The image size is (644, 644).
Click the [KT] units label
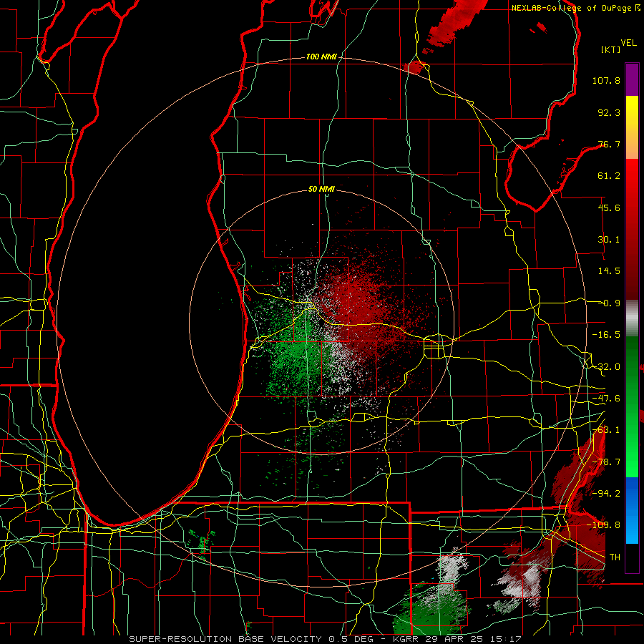pos(610,49)
